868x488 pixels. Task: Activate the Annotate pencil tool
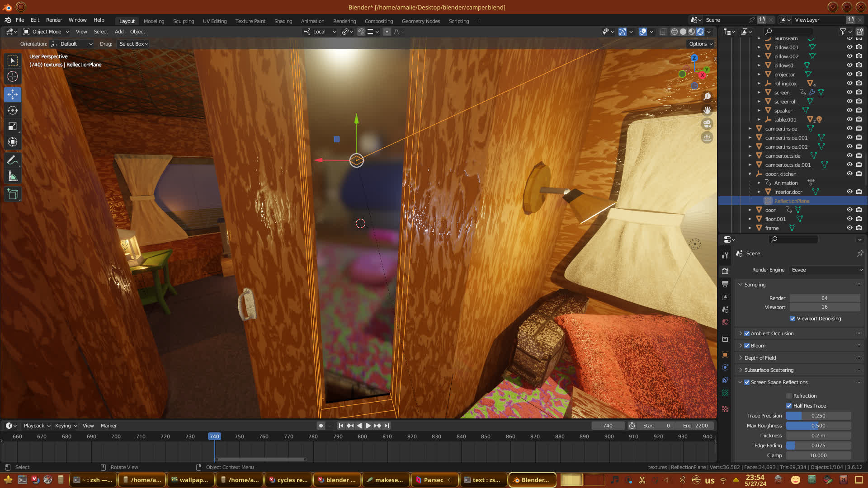(13, 160)
